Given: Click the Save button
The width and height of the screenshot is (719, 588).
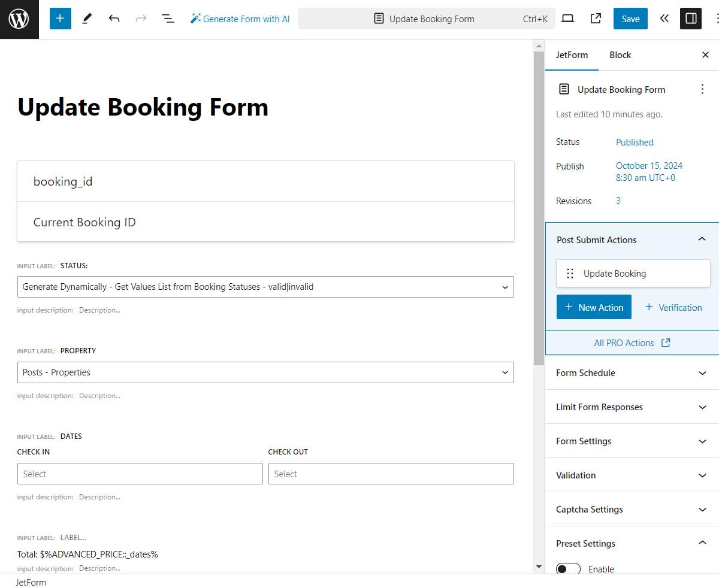Looking at the screenshot, I should pos(630,19).
